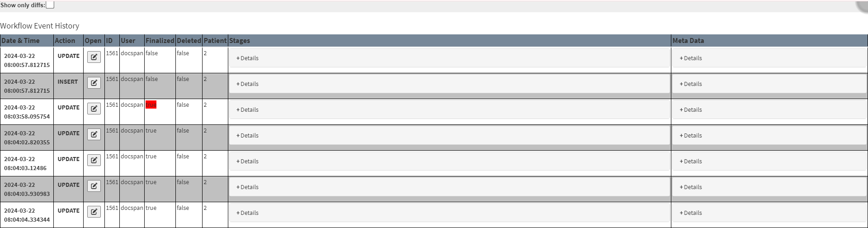Click the Date & Time column header
Image resolution: width=868 pixels, height=228 pixels.
21,41
